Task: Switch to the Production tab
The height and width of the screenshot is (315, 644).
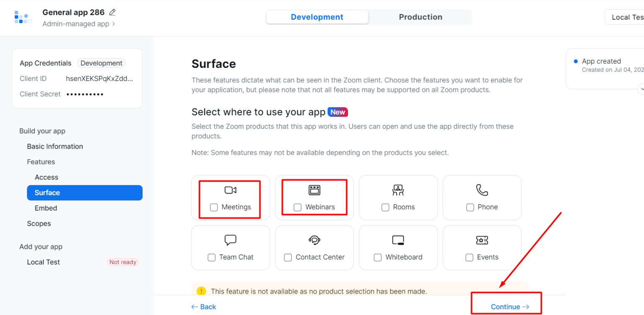Action: pos(421,17)
